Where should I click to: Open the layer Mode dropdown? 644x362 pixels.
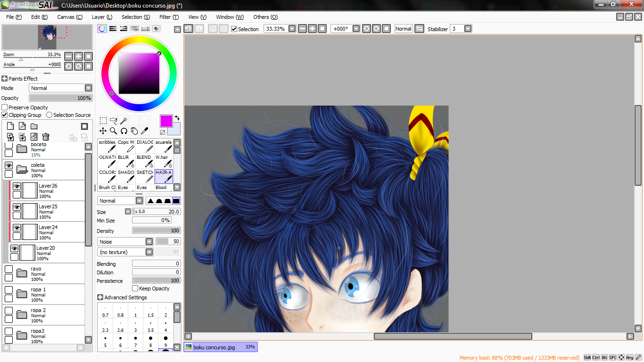[x=88, y=88]
